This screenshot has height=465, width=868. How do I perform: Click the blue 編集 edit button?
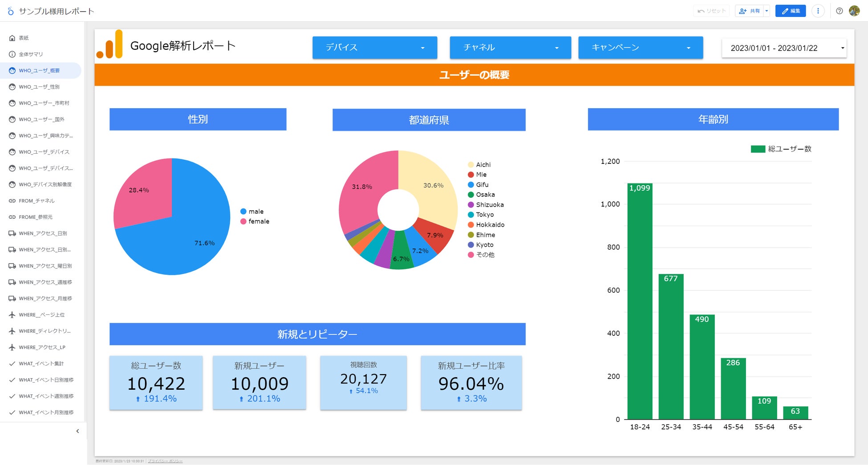791,11
